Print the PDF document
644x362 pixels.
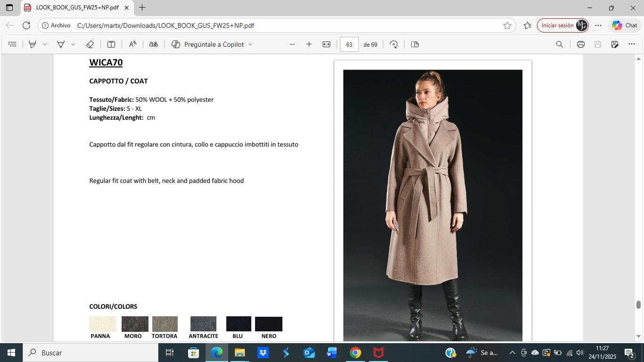coord(580,44)
